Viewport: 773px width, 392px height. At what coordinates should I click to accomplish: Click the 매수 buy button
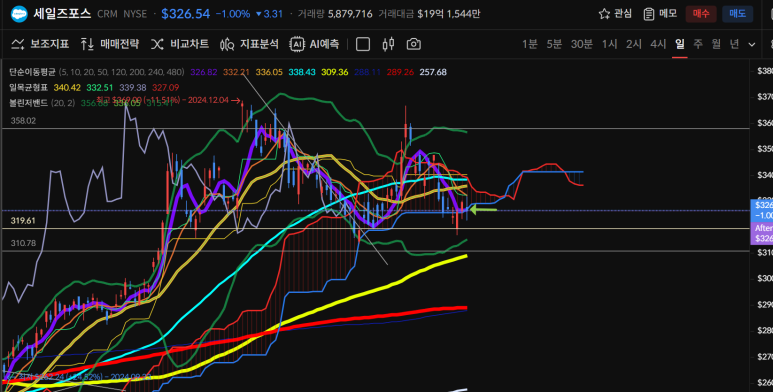(x=701, y=14)
